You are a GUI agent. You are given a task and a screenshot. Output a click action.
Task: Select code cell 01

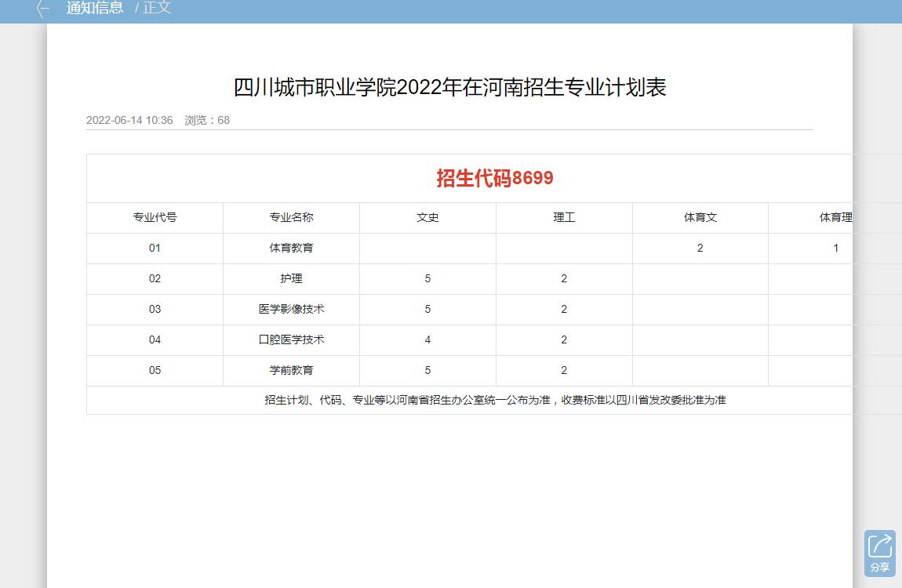pos(155,249)
